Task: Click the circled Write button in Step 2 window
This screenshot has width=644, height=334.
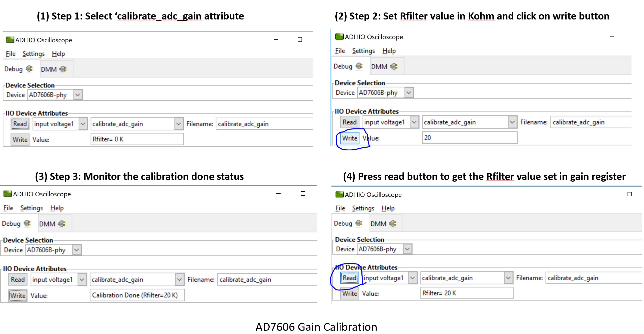Action: (x=350, y=138)
